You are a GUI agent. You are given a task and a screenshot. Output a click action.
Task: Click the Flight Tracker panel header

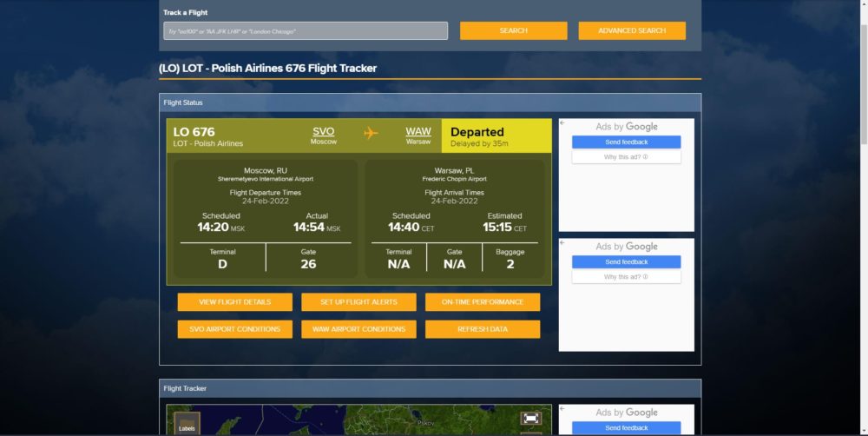coord(431,388)
